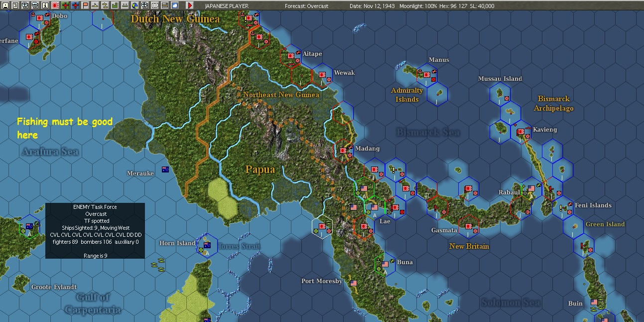Viewport: 644px width, 322px height.
Task: Select the green-background red airplane icon
Action: tap(65, 5)
